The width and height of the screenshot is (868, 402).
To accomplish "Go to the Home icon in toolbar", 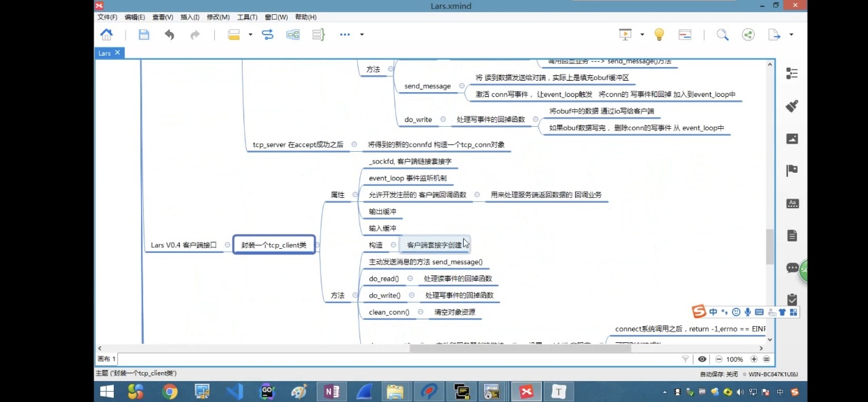I will pos(106,35).
